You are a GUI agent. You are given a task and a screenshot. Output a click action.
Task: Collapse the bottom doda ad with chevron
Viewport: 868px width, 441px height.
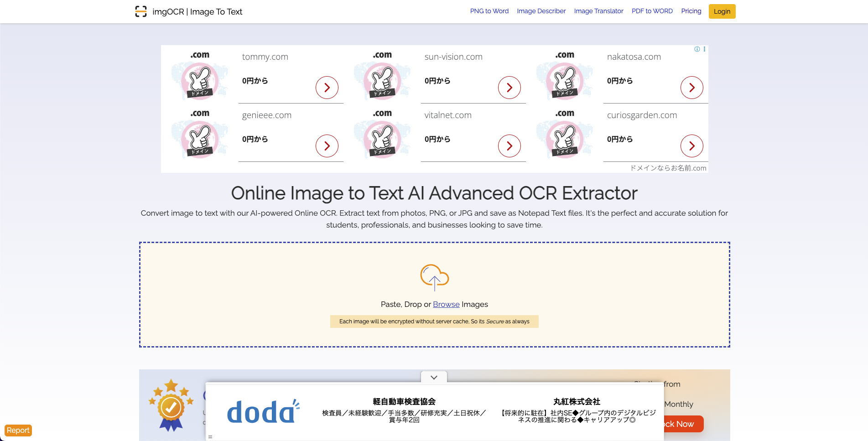[x=434, y=377]
